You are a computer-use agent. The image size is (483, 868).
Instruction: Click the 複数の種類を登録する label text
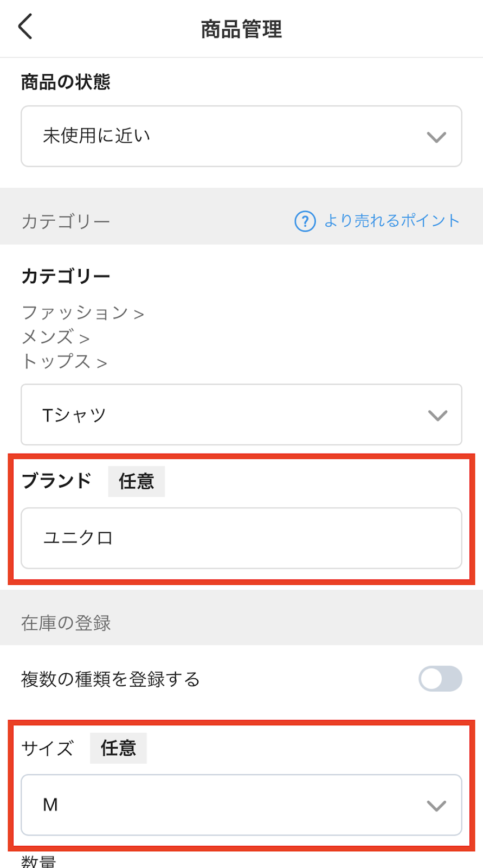click(x=111, y=679)
